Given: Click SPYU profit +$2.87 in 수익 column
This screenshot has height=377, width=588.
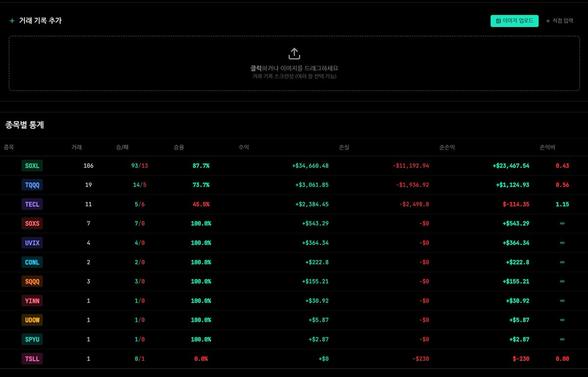Looking at the screenshot, I should 319,339.
